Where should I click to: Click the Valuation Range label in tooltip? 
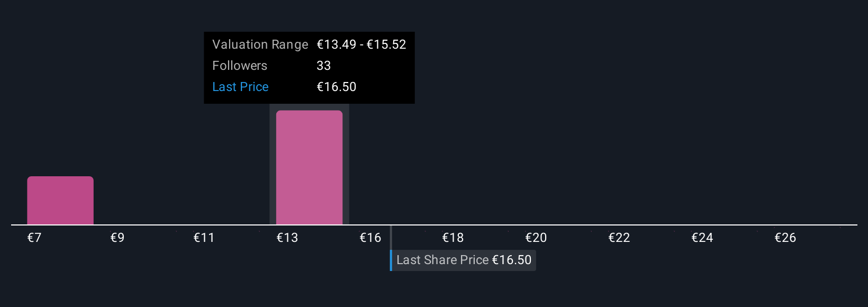[x=260, y=44]
